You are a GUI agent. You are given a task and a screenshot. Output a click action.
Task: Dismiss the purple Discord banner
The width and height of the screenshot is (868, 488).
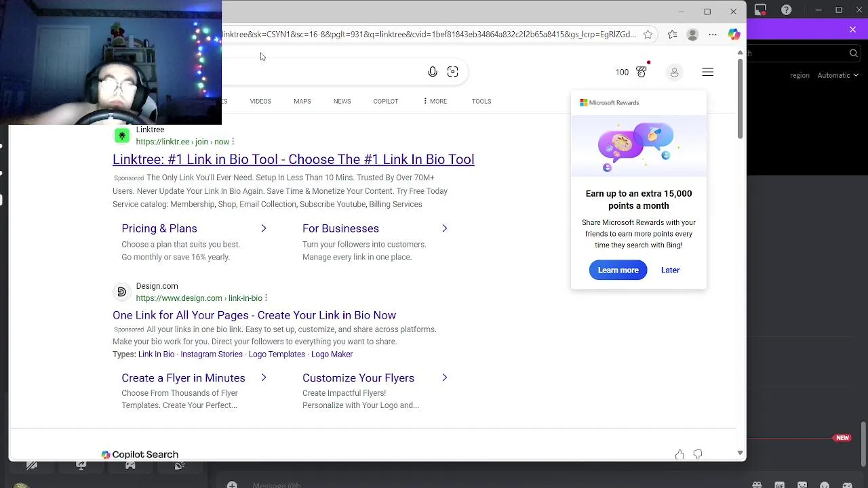tap(852, 30)
